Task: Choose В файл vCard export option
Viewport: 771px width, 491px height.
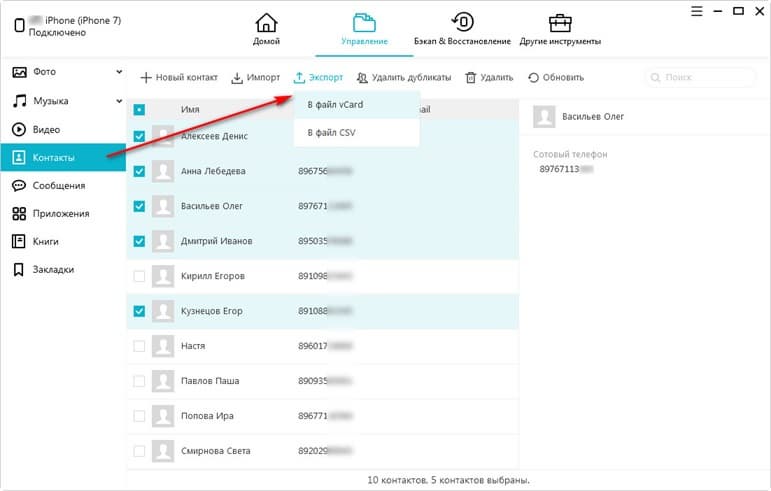Action: [x=357, y=105]
